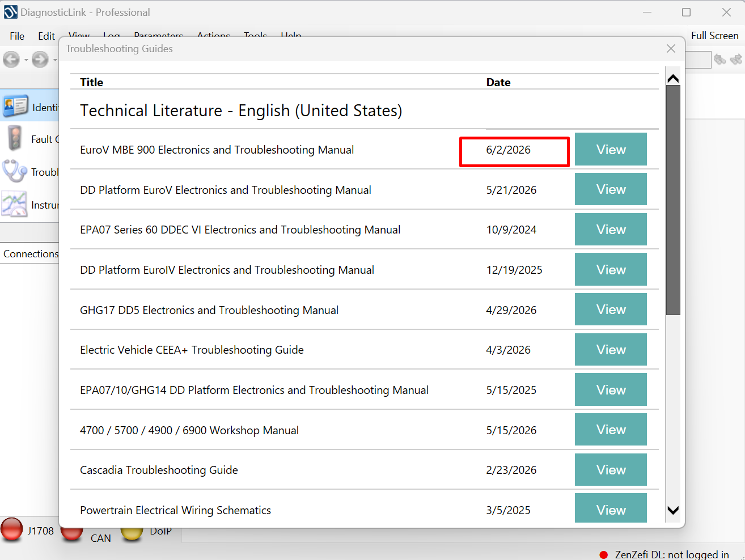This screenshot has width=745, height=560.
Task: View 4700 / 5700 / 4900 / 6900 Workshop Manual
Action: pyautogui.click(x=611, y=430)
